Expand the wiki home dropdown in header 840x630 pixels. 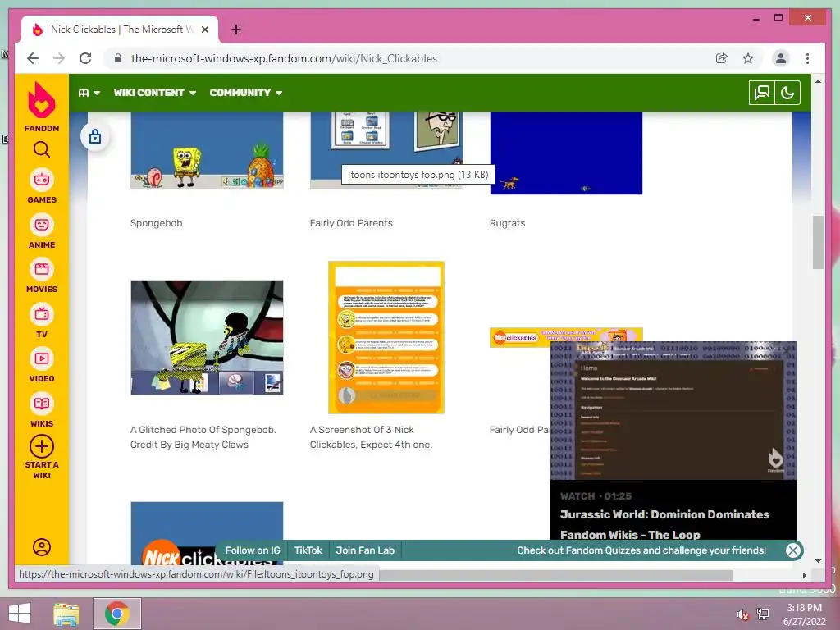coord(89,93)
